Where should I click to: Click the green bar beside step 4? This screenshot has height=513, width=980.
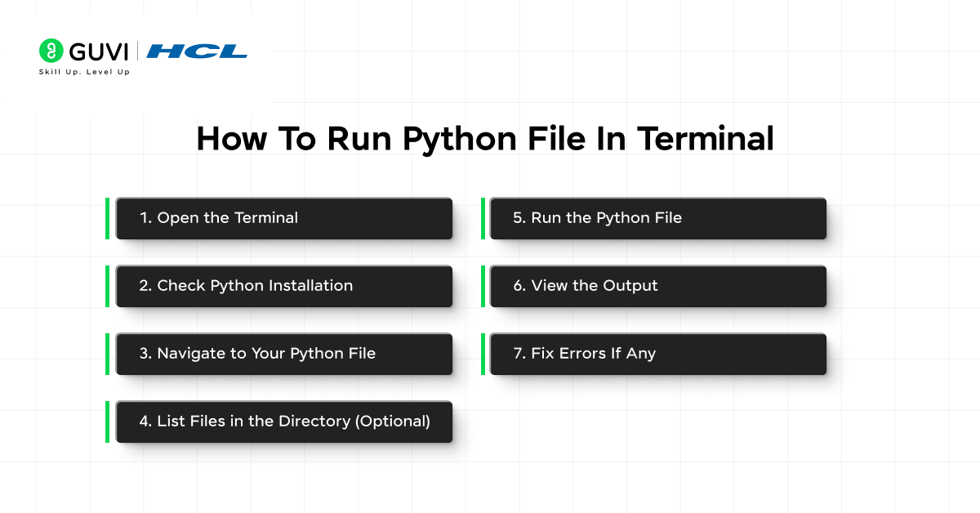[109, 422]
